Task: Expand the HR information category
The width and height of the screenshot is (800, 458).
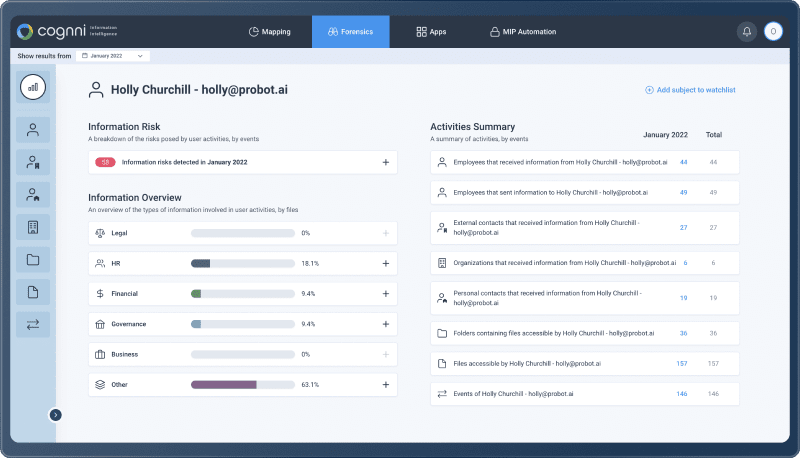Action: click(385, 264)
